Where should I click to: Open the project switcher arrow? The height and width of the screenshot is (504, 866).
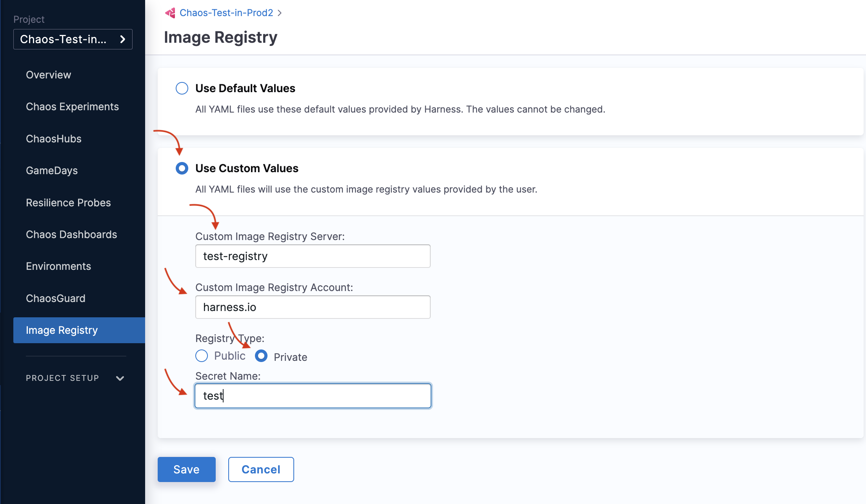(122, 39)
